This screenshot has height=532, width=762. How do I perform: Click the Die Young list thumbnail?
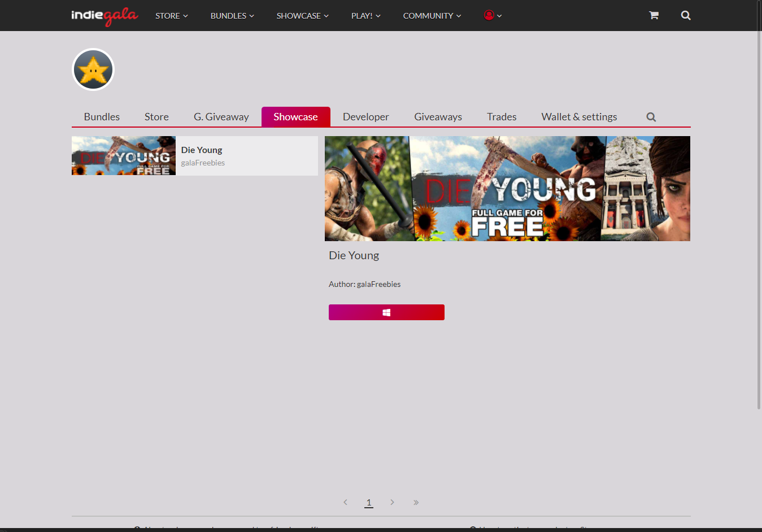point(124,155)
